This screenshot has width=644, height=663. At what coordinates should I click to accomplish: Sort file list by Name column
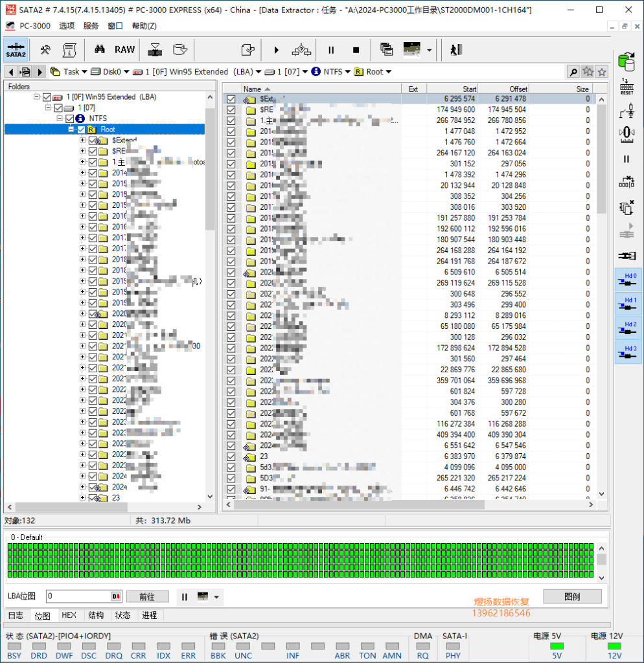[321, 89]
